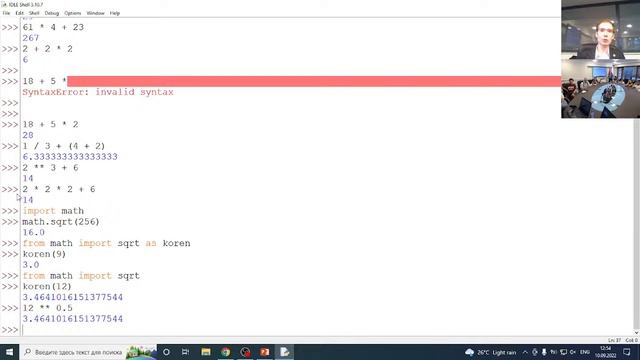Open the Window menu
This screenshot has height=360, width=640.
(96, 13)
